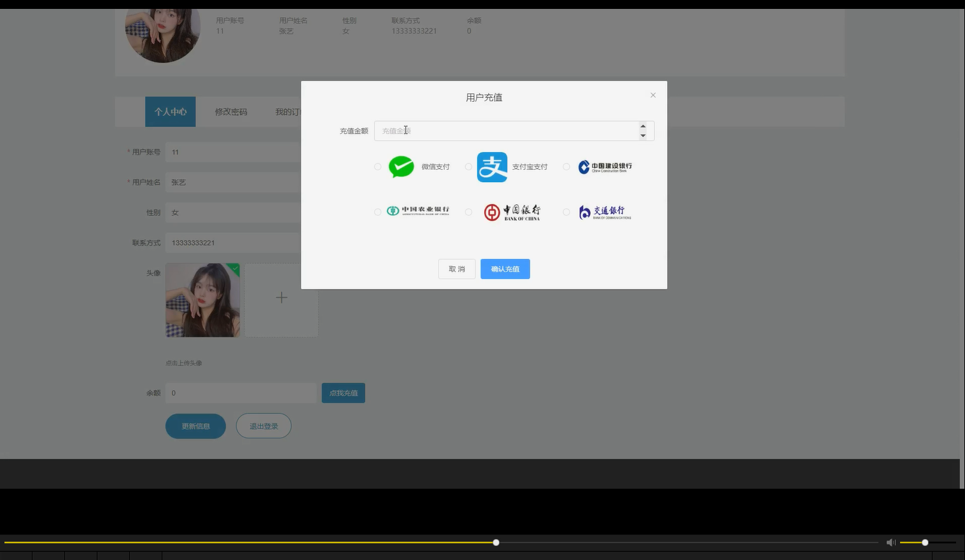The height and width of the screenshot is (560, 965).
Task: Mute the video with speaker icon
Action: coord(891,542)
